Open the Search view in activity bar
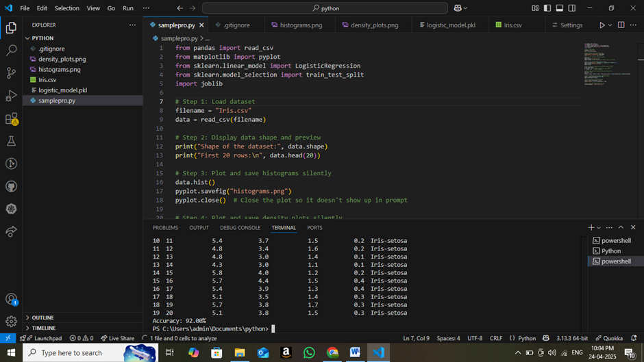The height and width of the screenshot is (362, 644). 11,51
